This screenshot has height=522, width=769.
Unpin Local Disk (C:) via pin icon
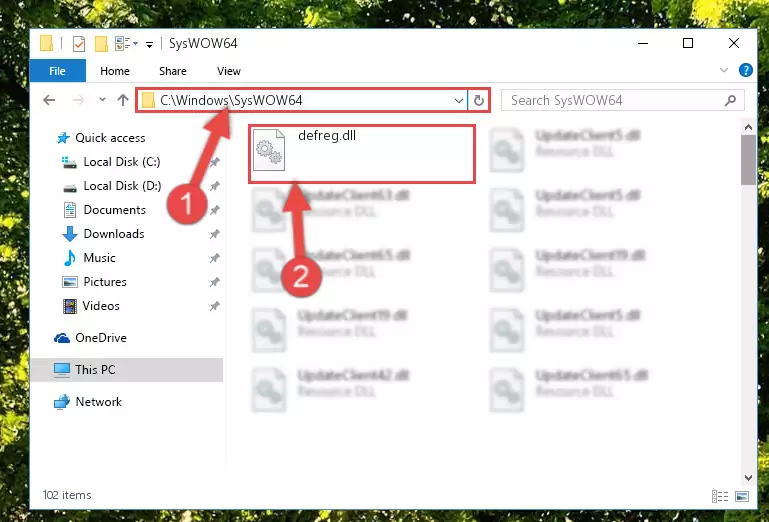pos(214,162)
